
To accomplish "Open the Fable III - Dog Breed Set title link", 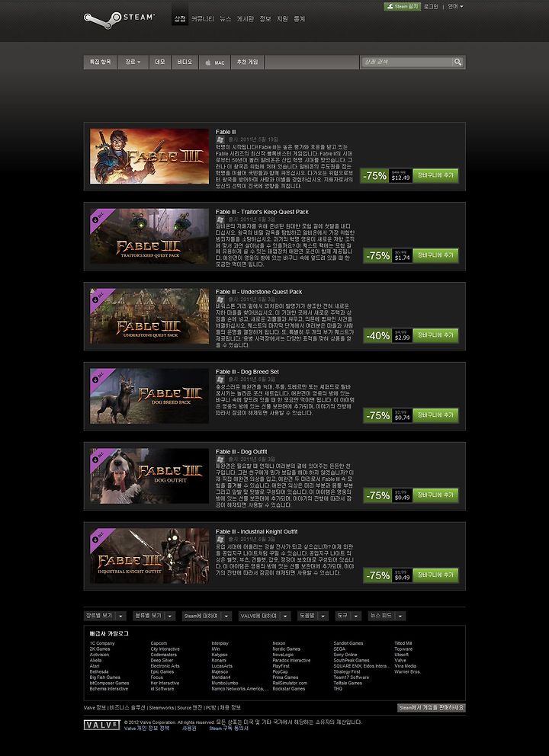I will pos(247,372).
